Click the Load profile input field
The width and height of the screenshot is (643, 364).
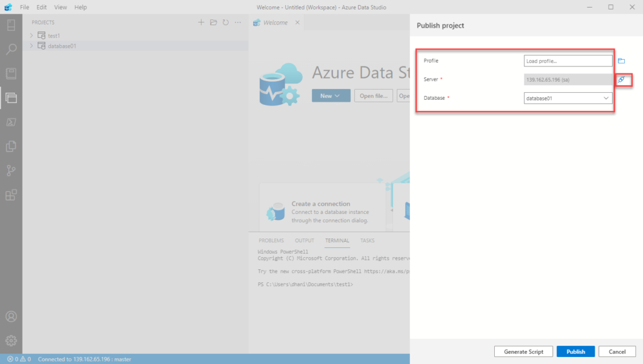(x=568, y=61)
